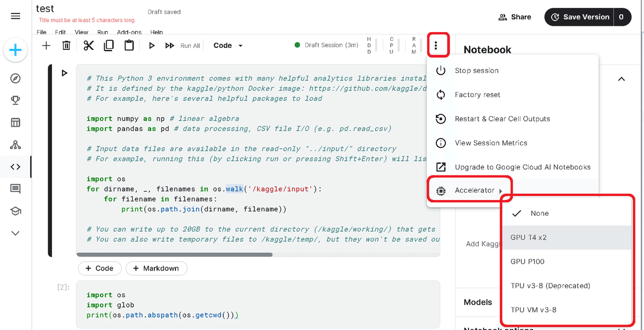
Task: Add a Markdown cell
Action: coord(156,268)
